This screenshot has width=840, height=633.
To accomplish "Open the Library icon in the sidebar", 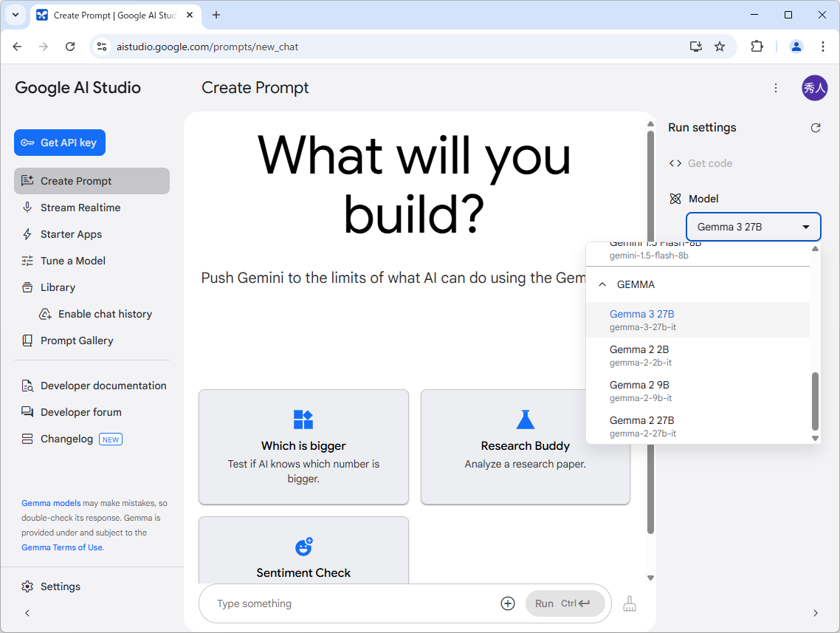I will 27,287.
